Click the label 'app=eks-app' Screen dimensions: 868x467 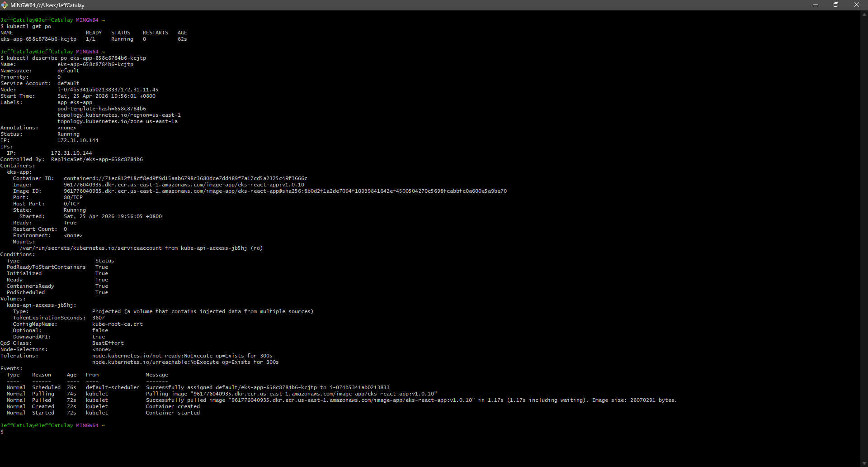click(75, 102)
